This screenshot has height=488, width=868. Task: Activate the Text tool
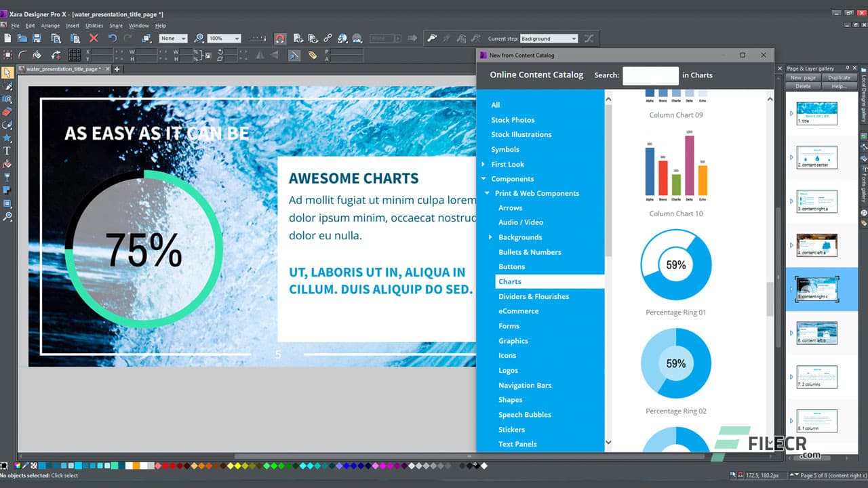[8, 151]
